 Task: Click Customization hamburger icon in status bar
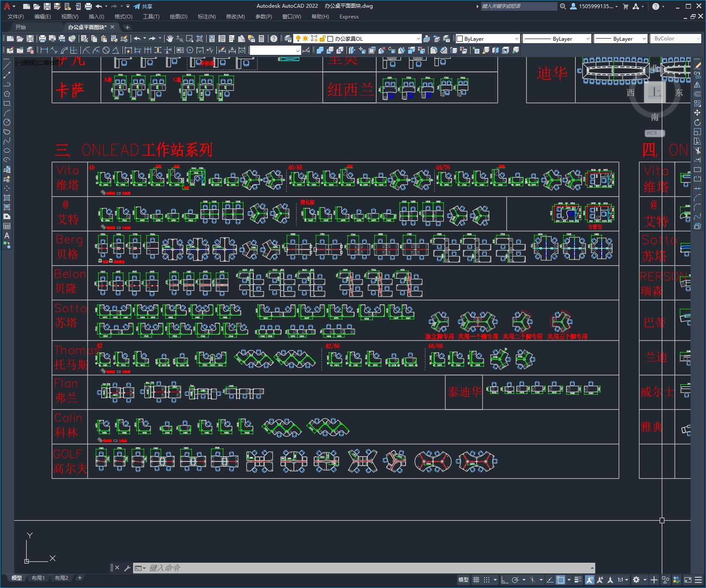coord(699,580)
